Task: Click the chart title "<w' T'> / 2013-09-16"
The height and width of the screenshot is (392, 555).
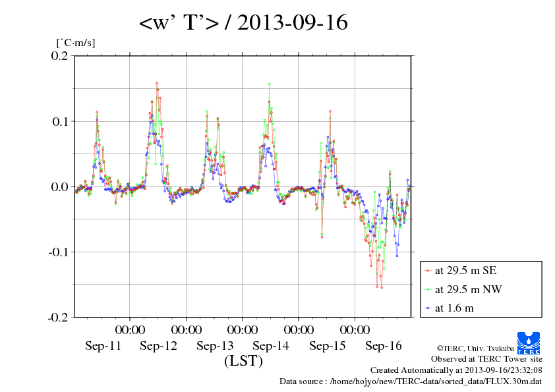Action: pyautogui.click(x=243, y=22)
